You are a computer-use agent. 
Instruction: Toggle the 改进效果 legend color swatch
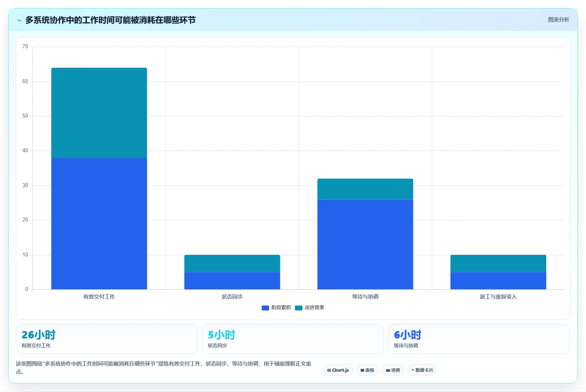299,308
